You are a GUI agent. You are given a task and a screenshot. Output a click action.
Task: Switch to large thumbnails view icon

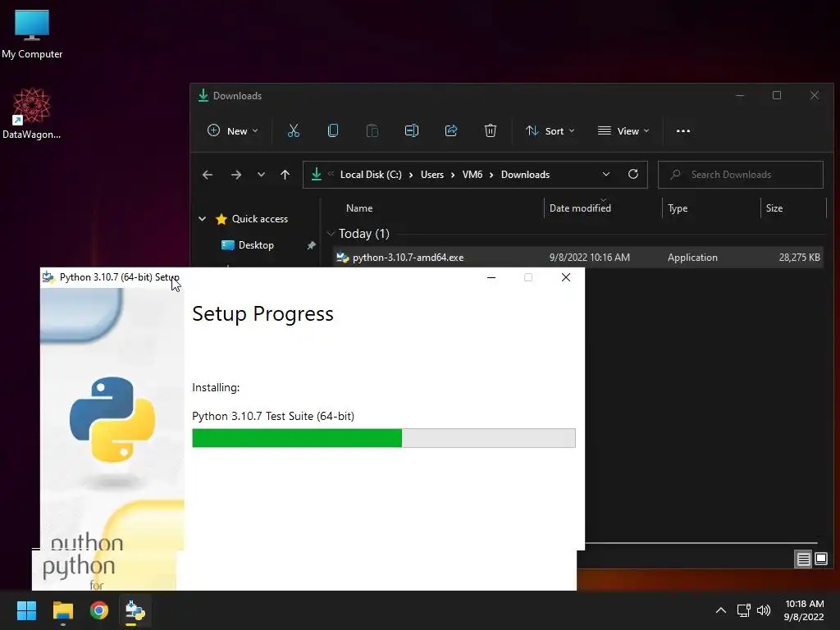pos(820,559)
